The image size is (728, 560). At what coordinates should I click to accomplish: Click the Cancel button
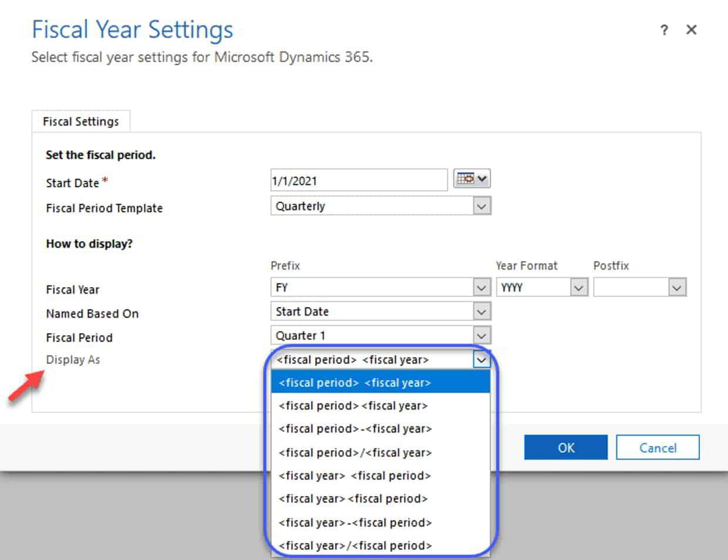(x=658, y=447)
